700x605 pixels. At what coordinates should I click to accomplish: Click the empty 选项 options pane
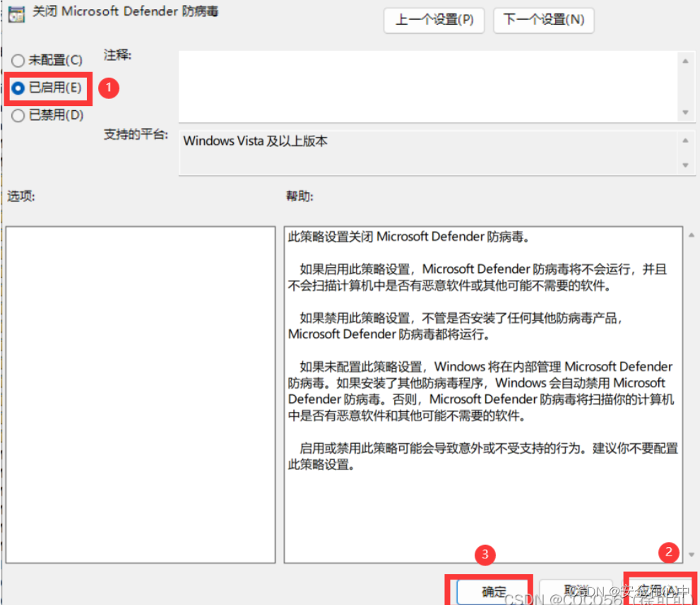click(x=141, y=394)
